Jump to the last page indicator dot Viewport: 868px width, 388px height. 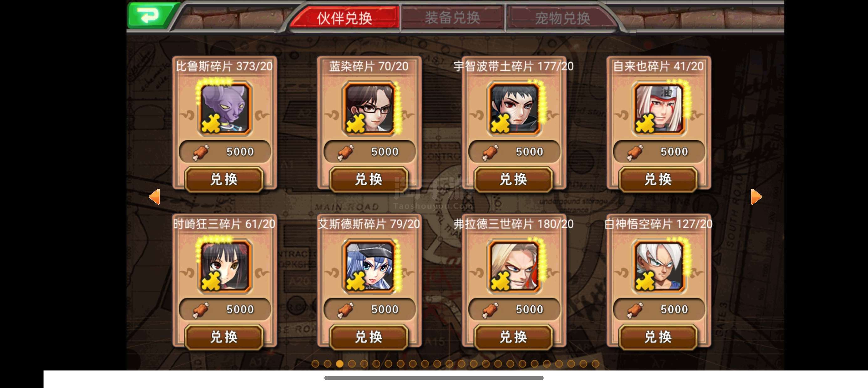595,364
